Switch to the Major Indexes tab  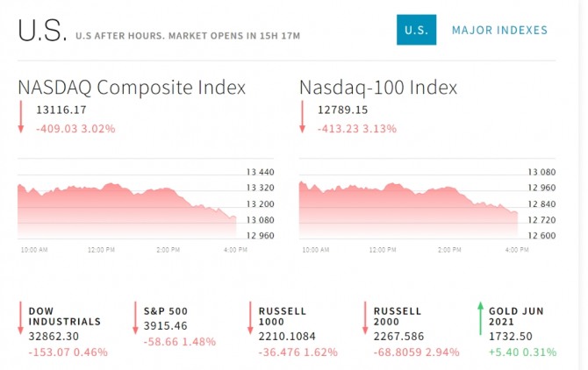click(x=499, y=30)
